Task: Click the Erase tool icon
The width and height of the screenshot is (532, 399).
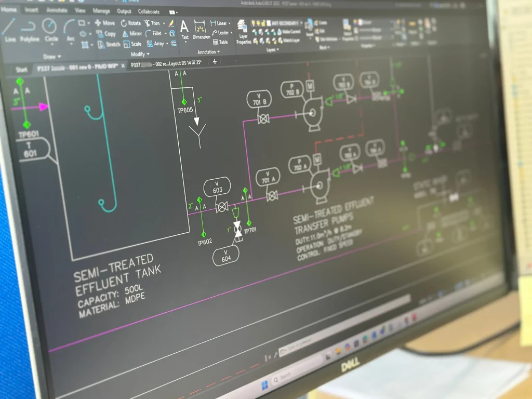Action: click(x=171, y=23)
